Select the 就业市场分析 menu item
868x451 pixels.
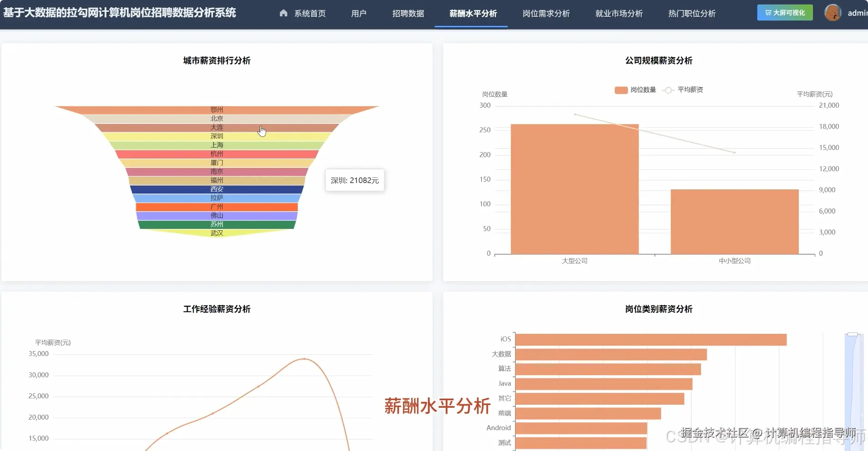[x=618, y=13]
